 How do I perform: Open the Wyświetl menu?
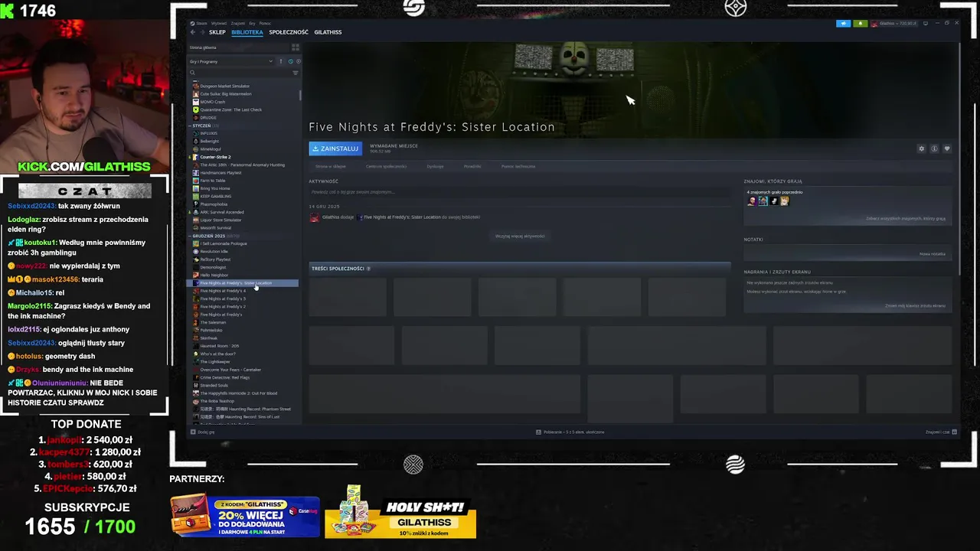(x=219, y=23)
